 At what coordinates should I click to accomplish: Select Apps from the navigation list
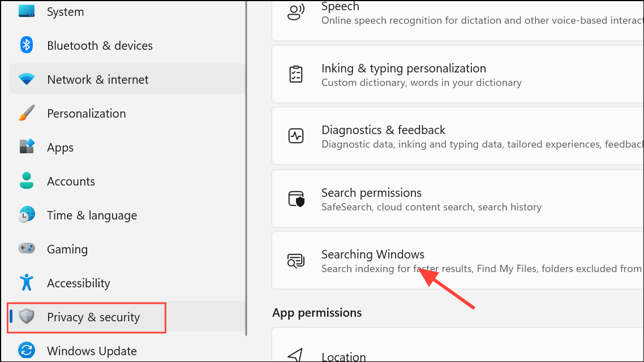click(x=60, y=147)
